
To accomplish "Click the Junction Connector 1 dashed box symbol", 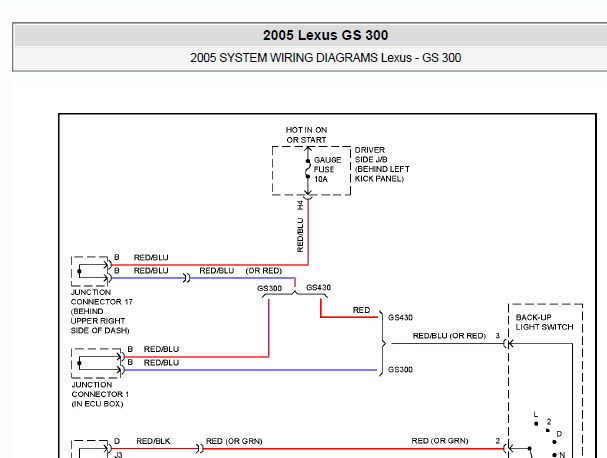I will tap(98, 363).
